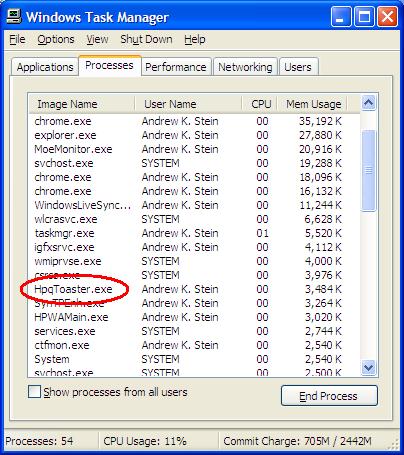
Task: Open the File menu
Action: (x=17, y=39)
